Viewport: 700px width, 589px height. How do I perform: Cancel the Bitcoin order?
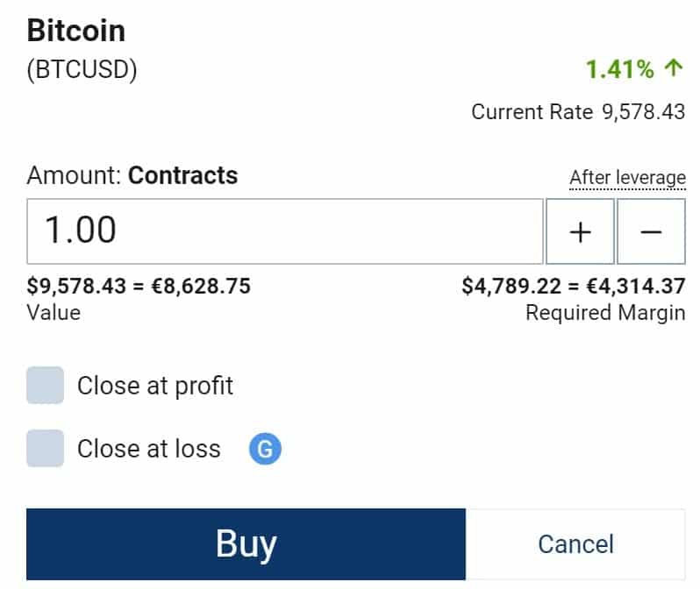point(575,544)
